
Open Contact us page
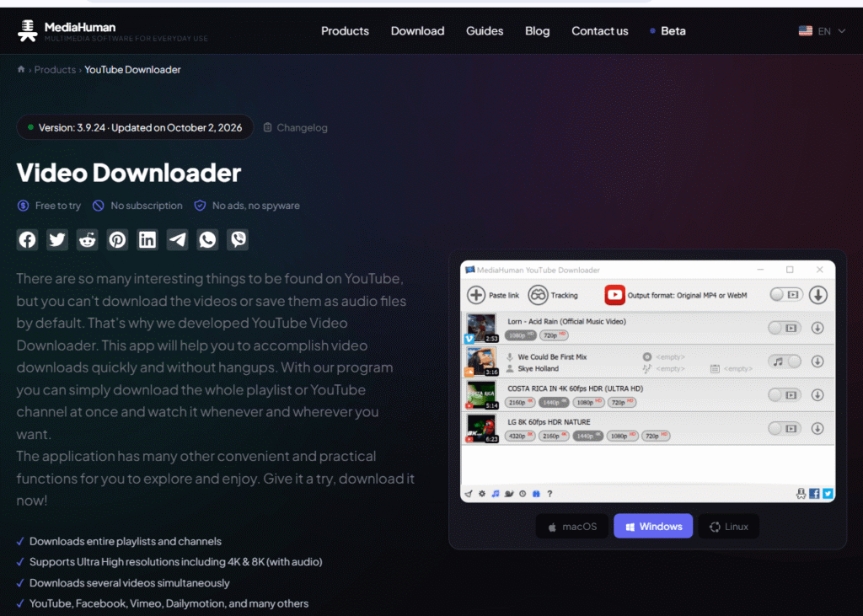pyautogui.click(x=600, y=31)
